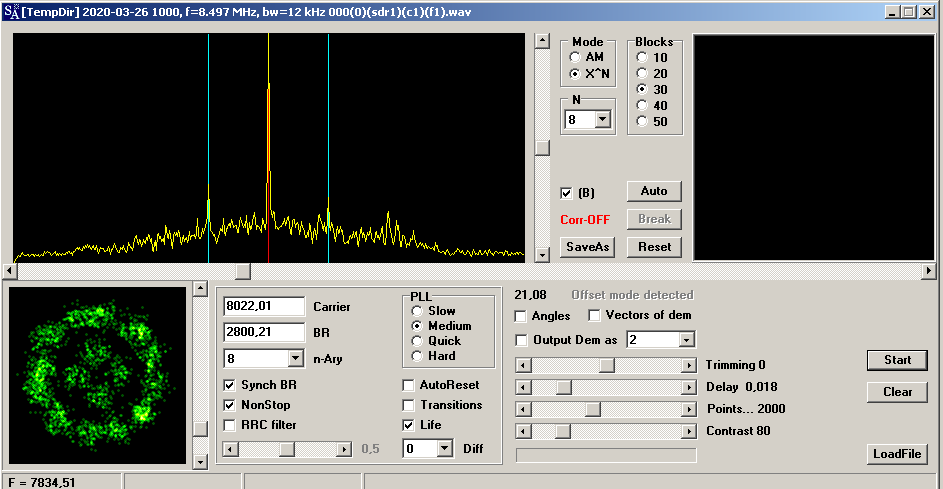Tick the Vectors of dem checkbox
This screenshot has height=489, width=943.
[595, 316]
